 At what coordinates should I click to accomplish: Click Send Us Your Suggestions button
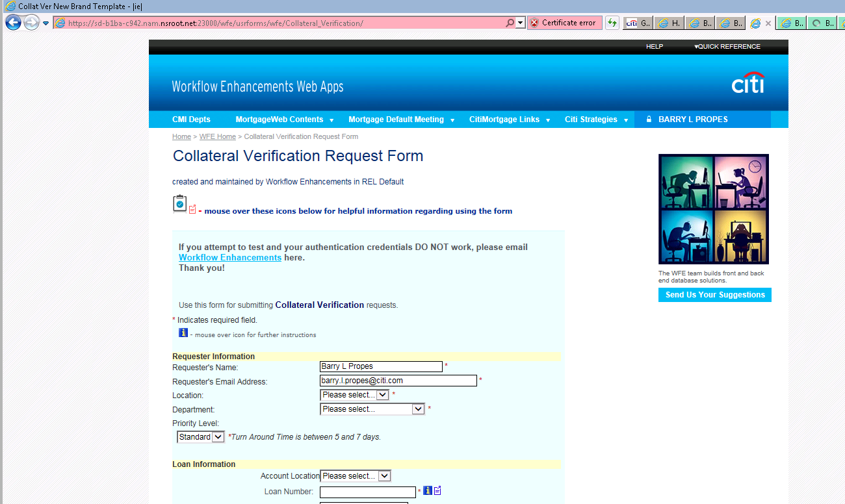714,295
